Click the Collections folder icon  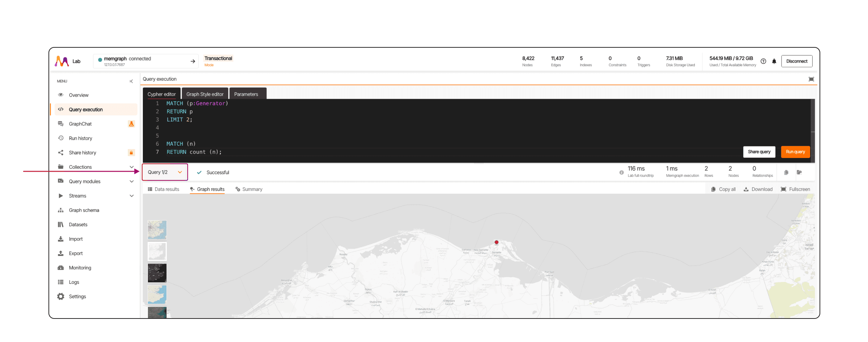click(x=61, y=167)
